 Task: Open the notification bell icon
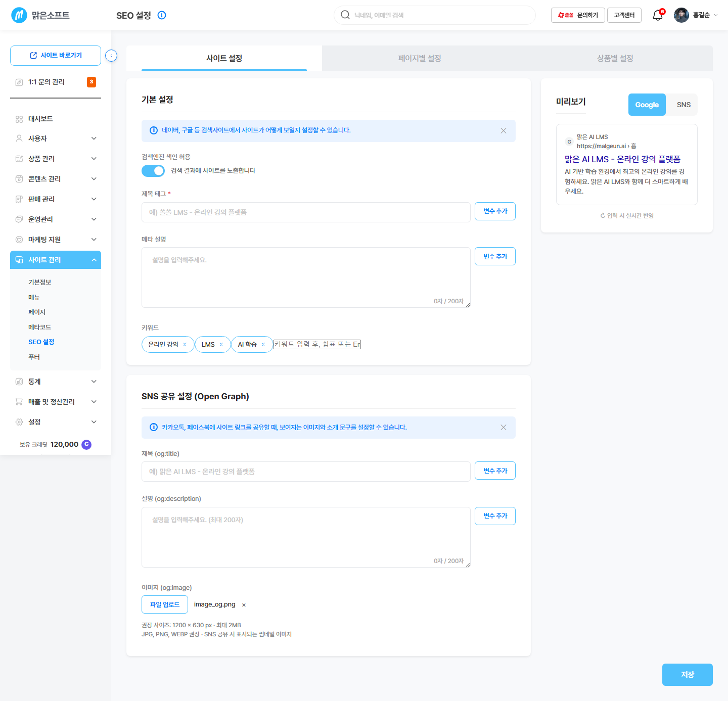tap(658, 15)
